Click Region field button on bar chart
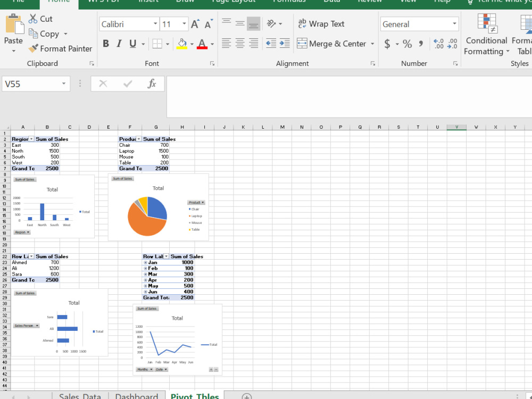 (22, 232)
